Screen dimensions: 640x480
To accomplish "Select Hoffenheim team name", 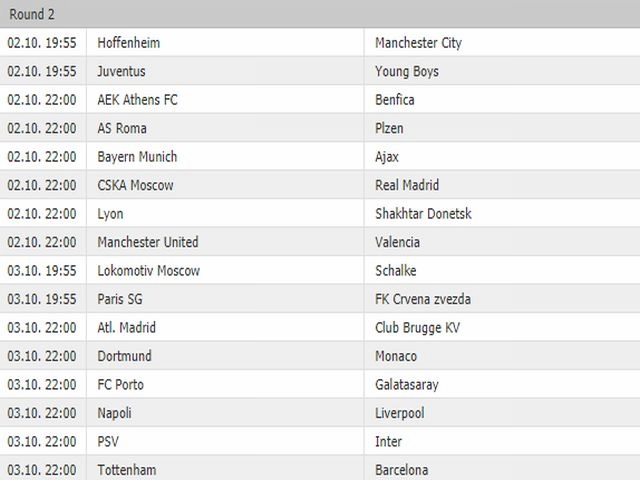I will [x=129, y=42].
